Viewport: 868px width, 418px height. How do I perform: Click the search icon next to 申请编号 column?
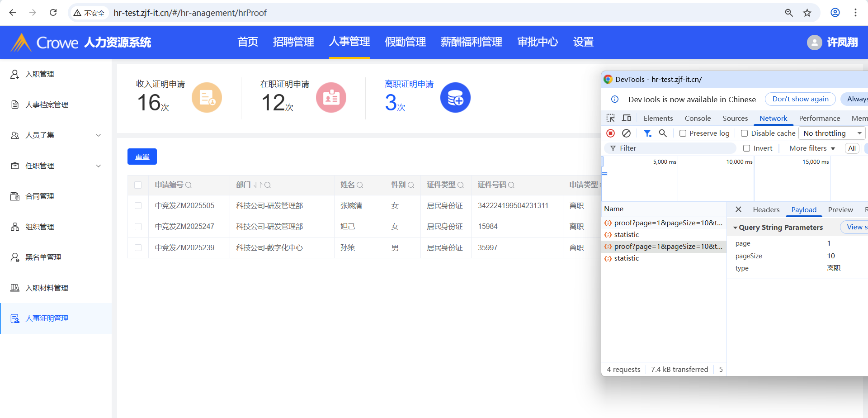[189, 185]
